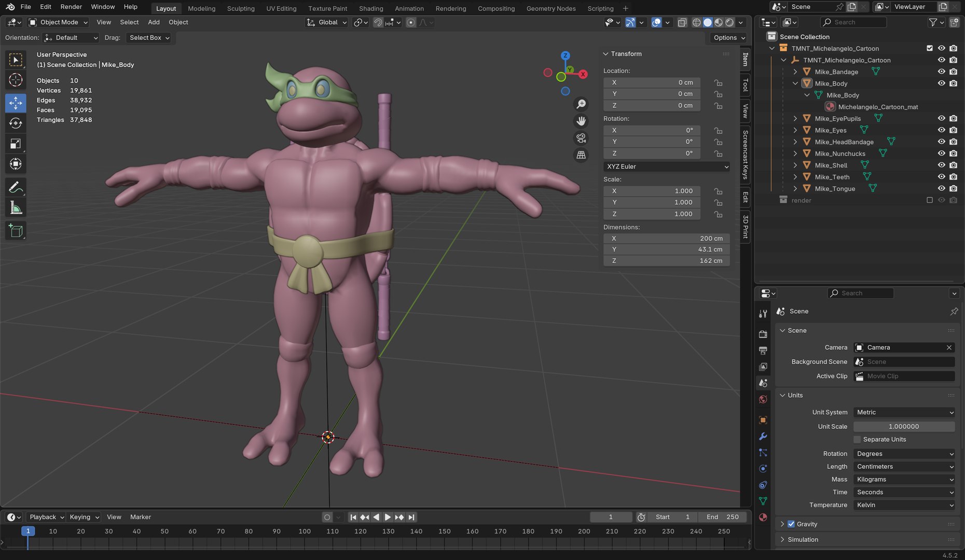This screenshot has height=560, width=965.
Task: Activate the Scale tool
Action: [x=16, y=144]
